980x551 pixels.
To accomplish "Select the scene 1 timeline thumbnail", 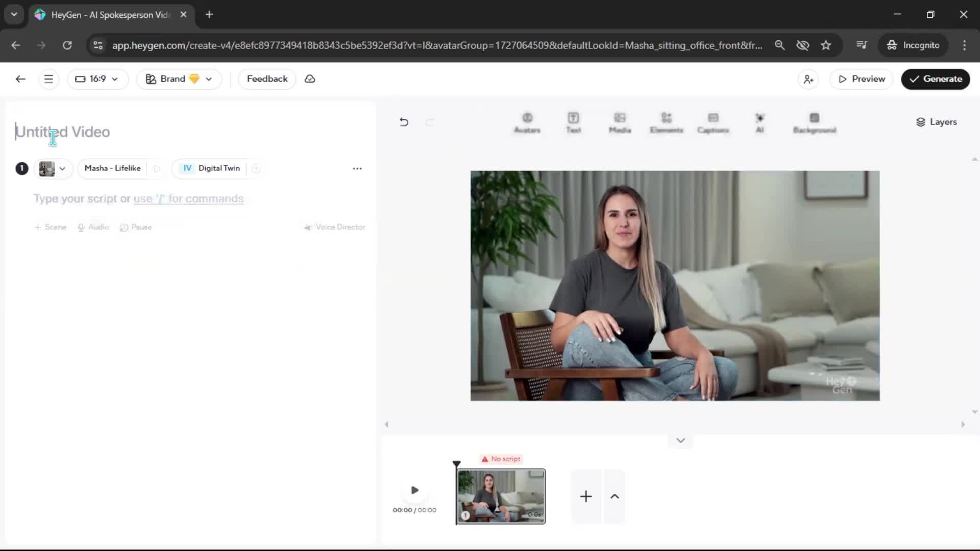I will (x=501, y=496).
